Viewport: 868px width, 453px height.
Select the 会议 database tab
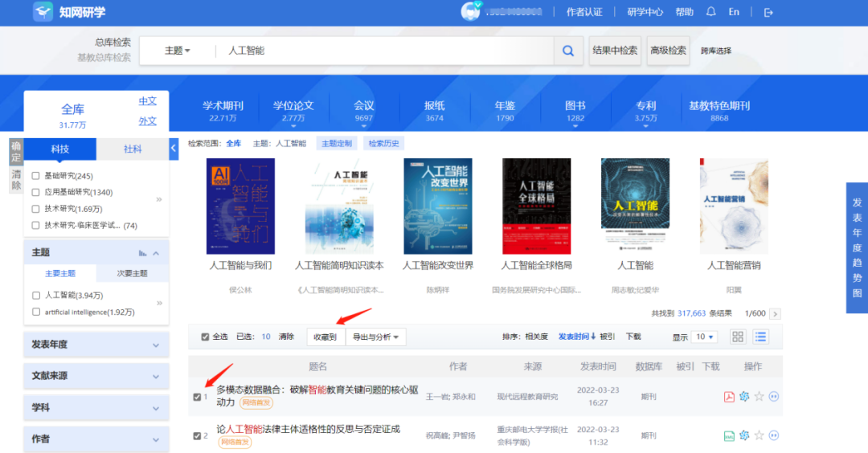click(364, 111)
